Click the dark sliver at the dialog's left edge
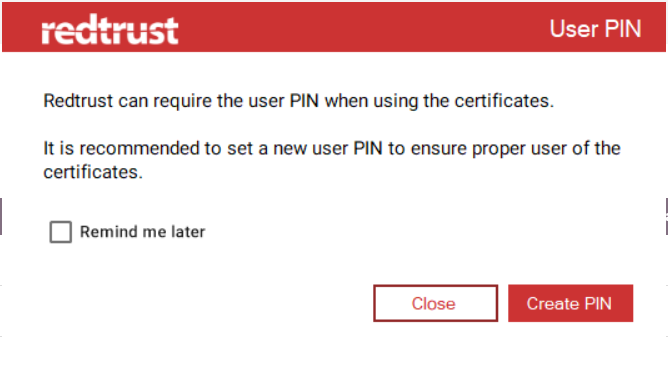Screen dimensions: 668x373 pos(1,216)
